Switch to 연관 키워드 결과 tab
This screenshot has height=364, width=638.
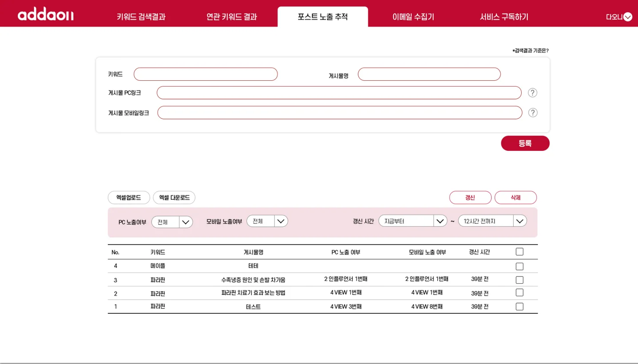(x=231, y=17)
